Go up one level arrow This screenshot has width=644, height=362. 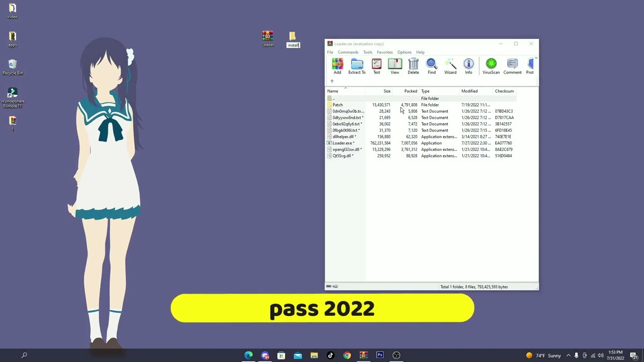[332, 81]
